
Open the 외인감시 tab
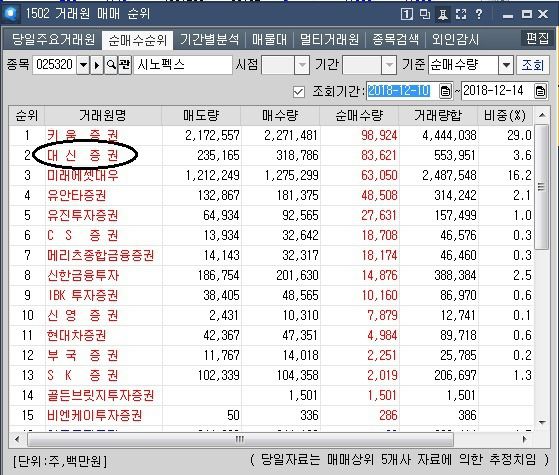455,39
